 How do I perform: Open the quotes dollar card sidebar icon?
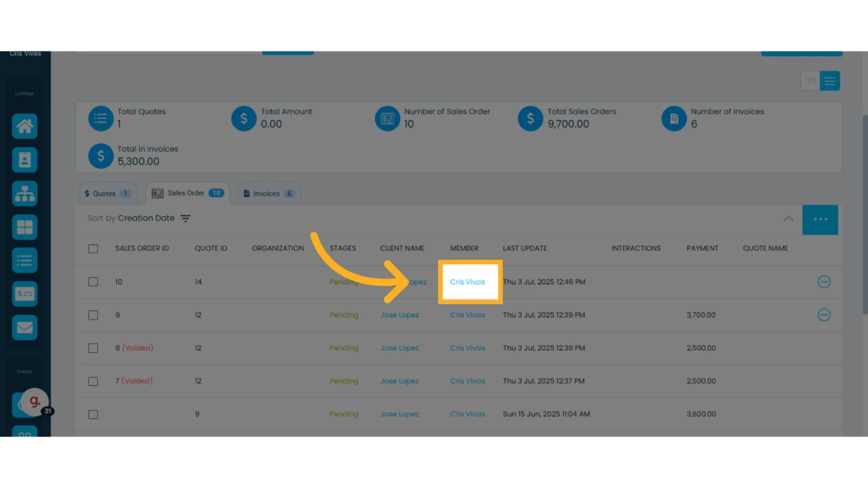pos(25,294)
